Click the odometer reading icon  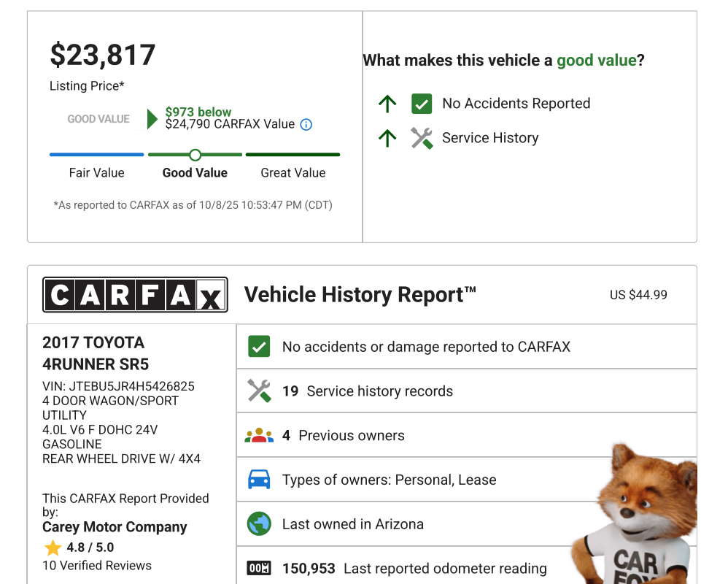(259, 569)
